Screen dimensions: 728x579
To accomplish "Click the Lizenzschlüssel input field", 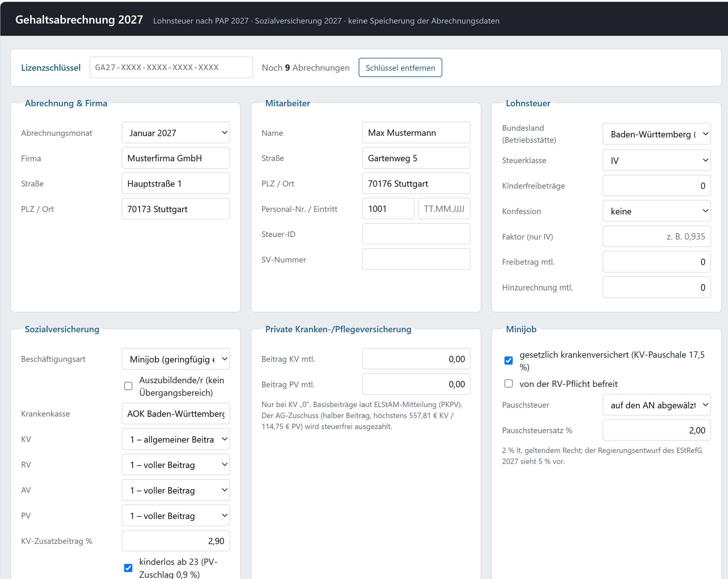I will (171, 68).
